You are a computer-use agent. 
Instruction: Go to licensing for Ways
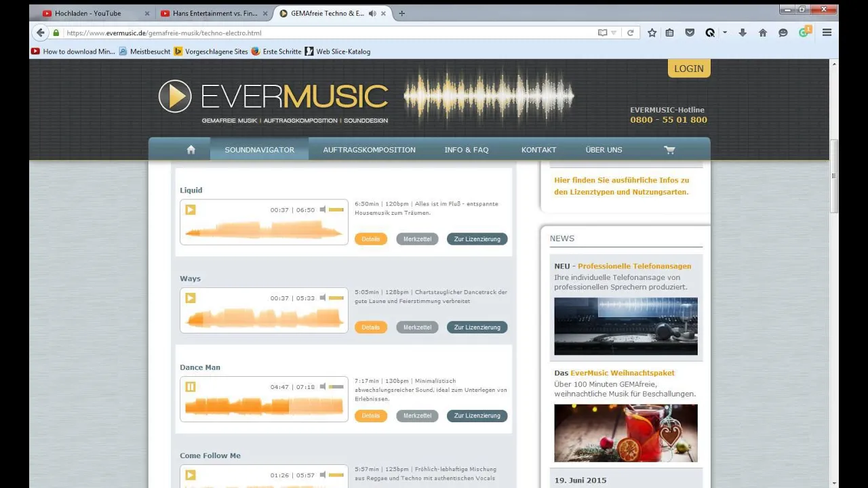[477, 327]
